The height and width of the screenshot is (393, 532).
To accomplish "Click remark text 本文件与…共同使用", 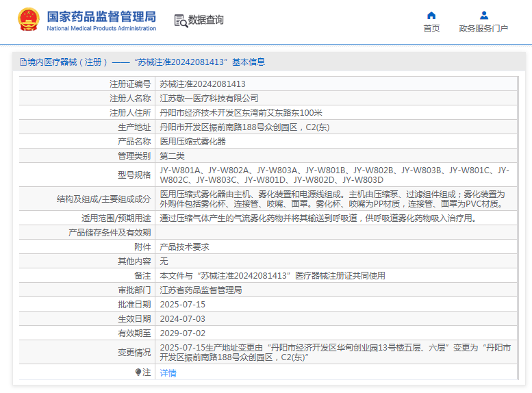I will point(273,275).
